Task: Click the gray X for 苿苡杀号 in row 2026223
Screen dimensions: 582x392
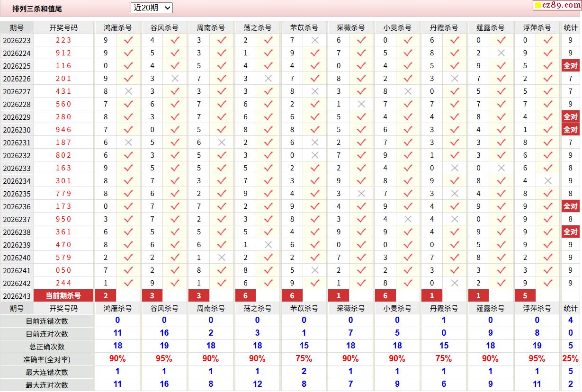Action: (x=315, y=40)
